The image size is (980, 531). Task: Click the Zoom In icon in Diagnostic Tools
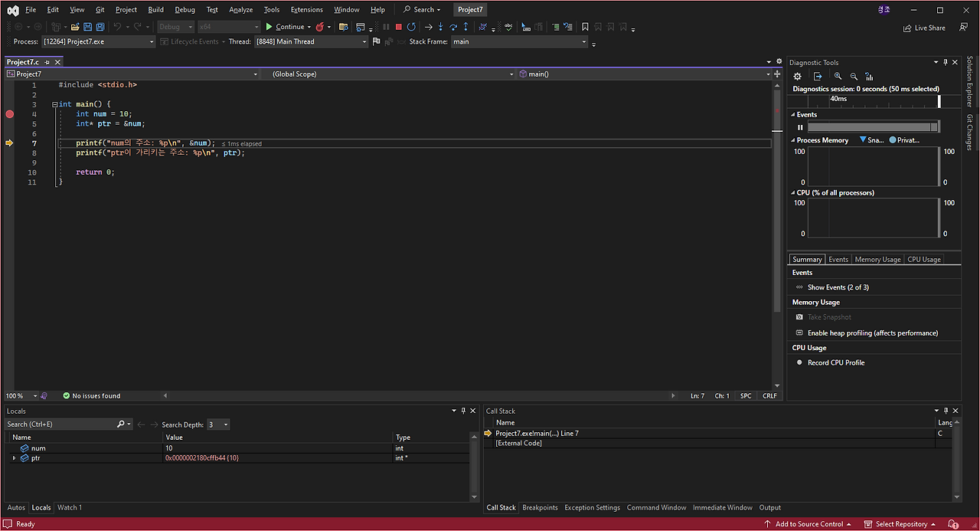838,76
